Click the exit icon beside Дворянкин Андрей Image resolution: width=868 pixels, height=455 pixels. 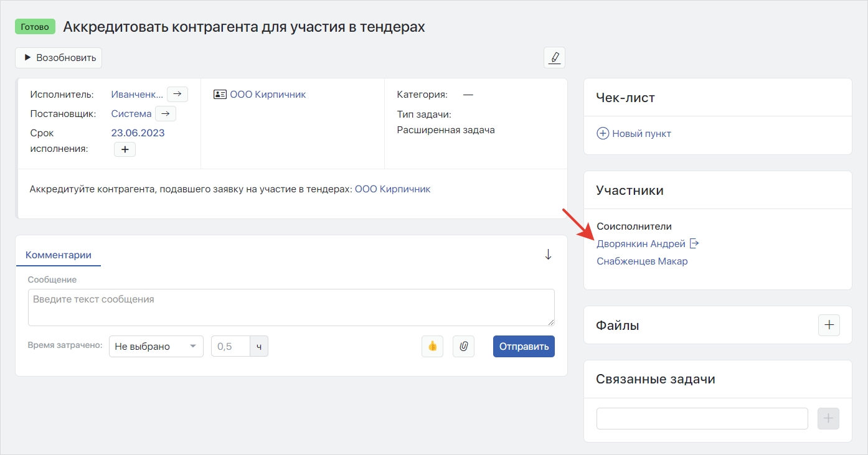[x=695, y=243]
